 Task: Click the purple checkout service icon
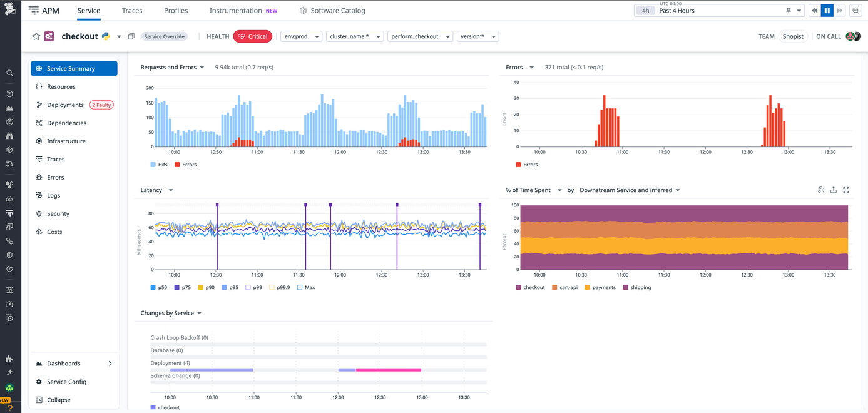(x=49, y=36)
